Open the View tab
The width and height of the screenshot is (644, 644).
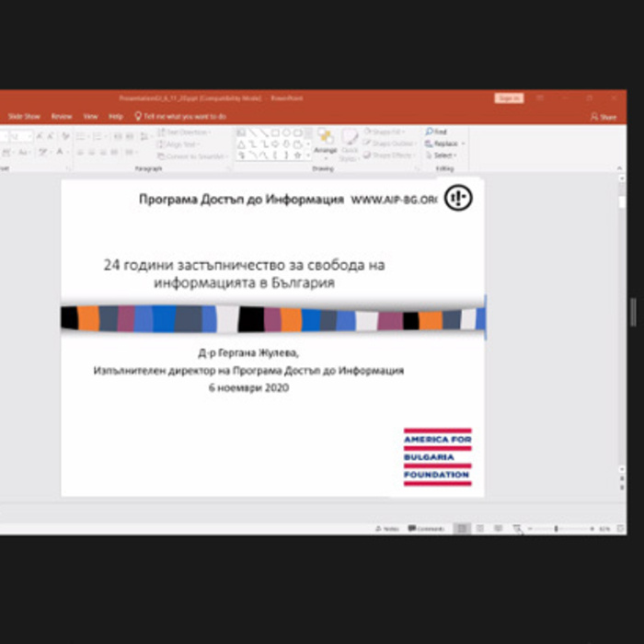point(91,117)
